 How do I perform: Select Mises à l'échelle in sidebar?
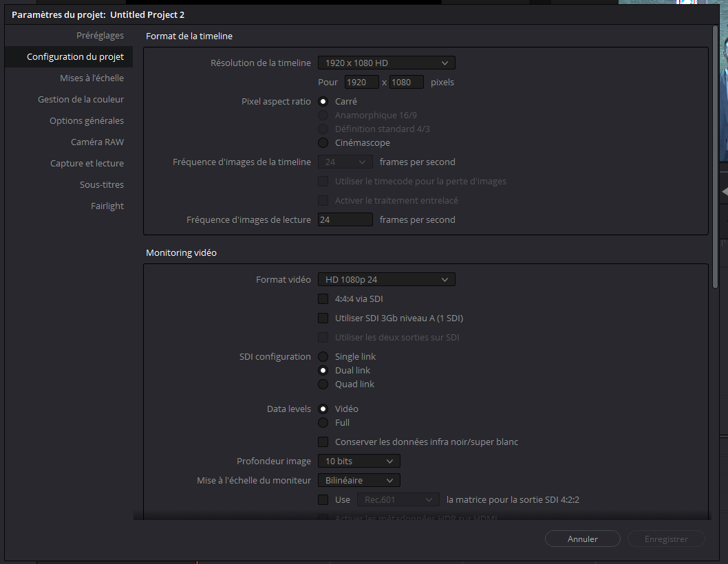coord(92,78)
